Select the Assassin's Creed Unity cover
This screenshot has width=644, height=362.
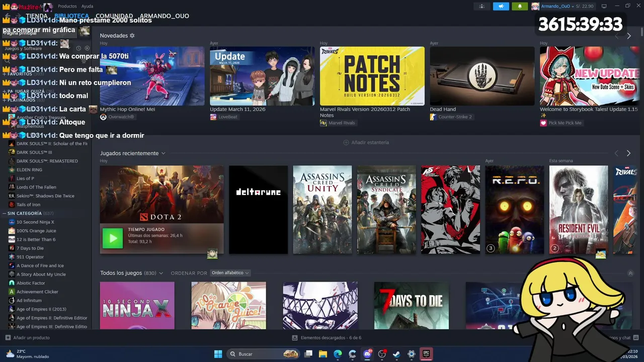pos(323,210)
